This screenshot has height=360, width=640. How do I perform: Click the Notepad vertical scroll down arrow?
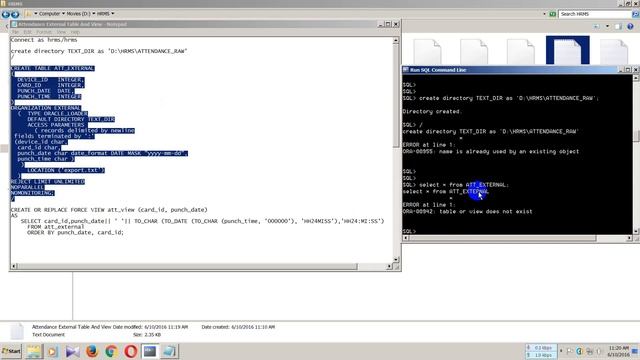coord(396,259)
